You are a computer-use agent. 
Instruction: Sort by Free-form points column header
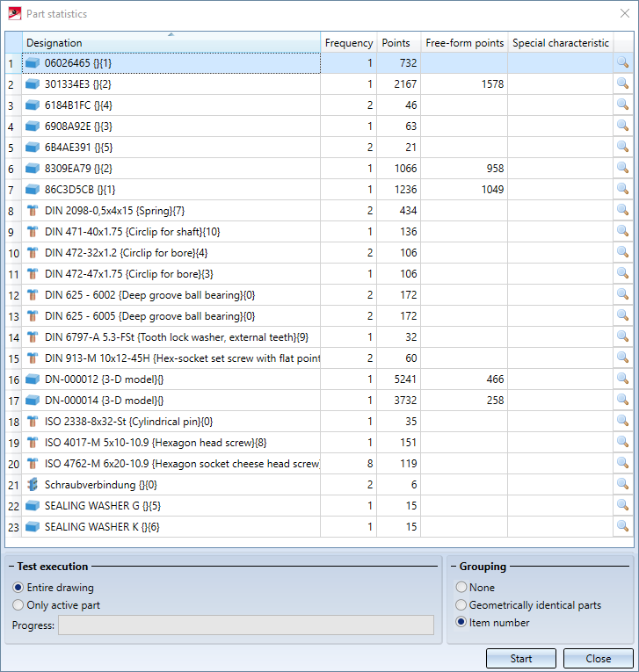tap(464, 43)
